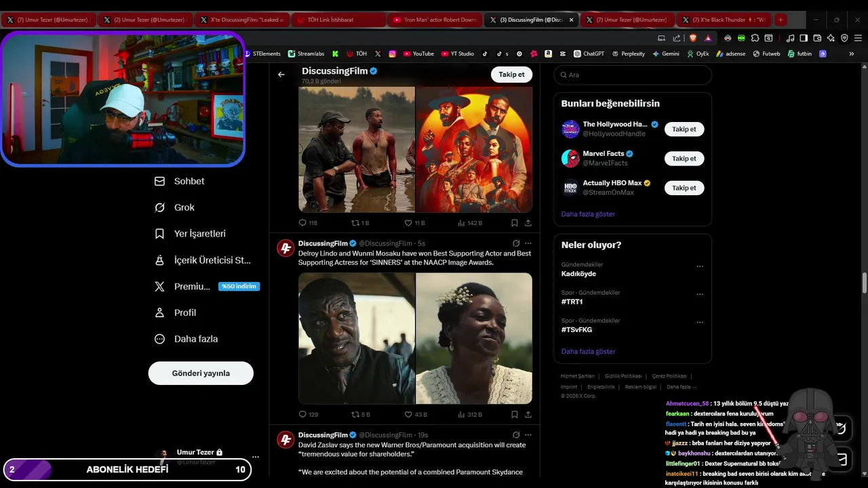
Task: Close the active DiscussingFilm browser tab
Action: [x=571, y=20]
